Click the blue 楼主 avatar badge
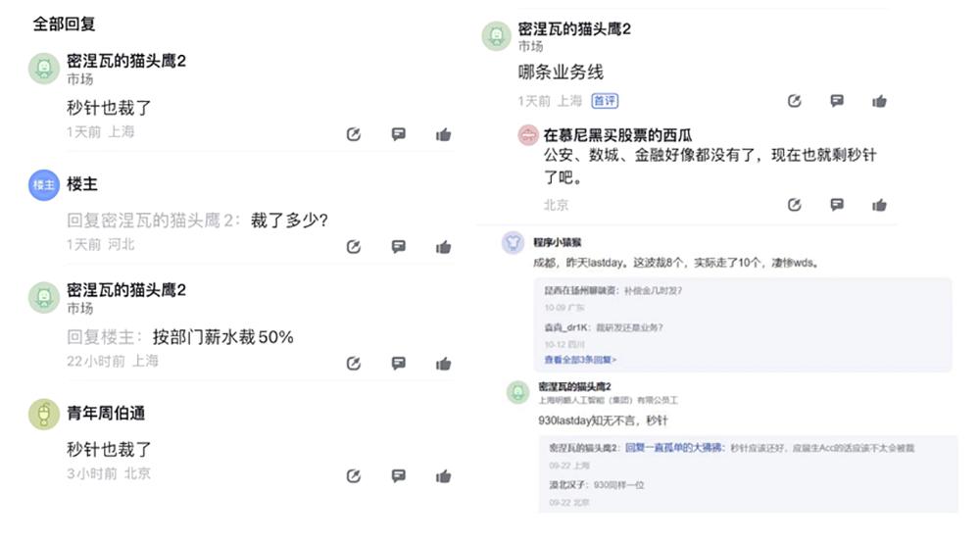Screen dimensions: 980x544 (x=44, y=184)
